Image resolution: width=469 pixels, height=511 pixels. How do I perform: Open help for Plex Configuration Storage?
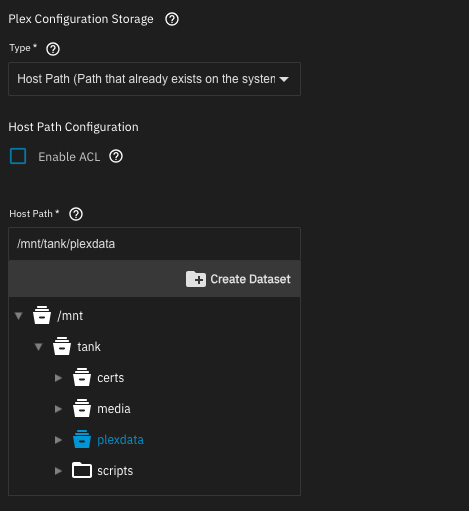172,19
